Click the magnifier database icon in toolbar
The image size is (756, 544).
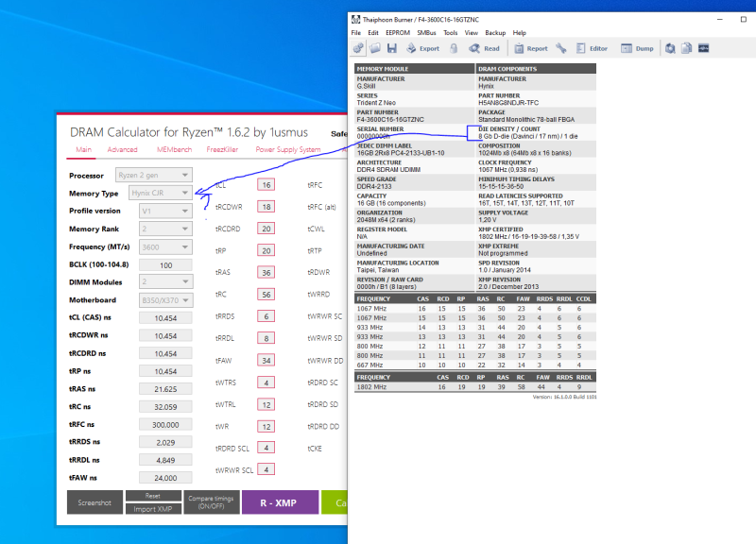tap(670, 48)
